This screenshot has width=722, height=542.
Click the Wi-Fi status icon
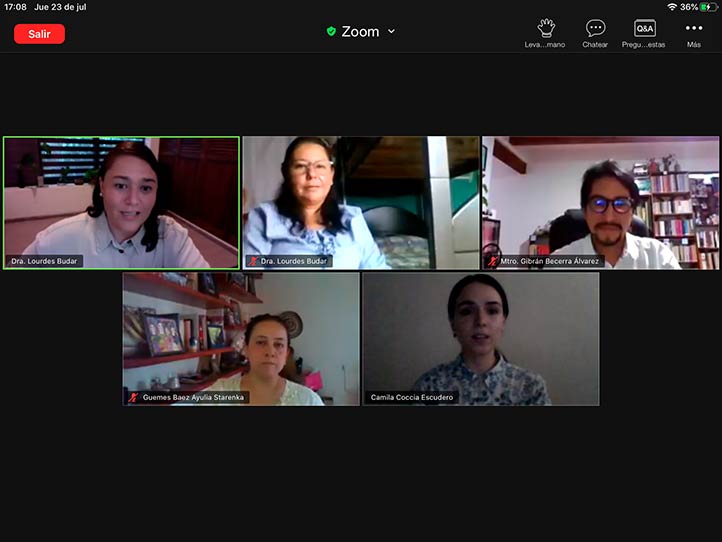pos(671,7)
